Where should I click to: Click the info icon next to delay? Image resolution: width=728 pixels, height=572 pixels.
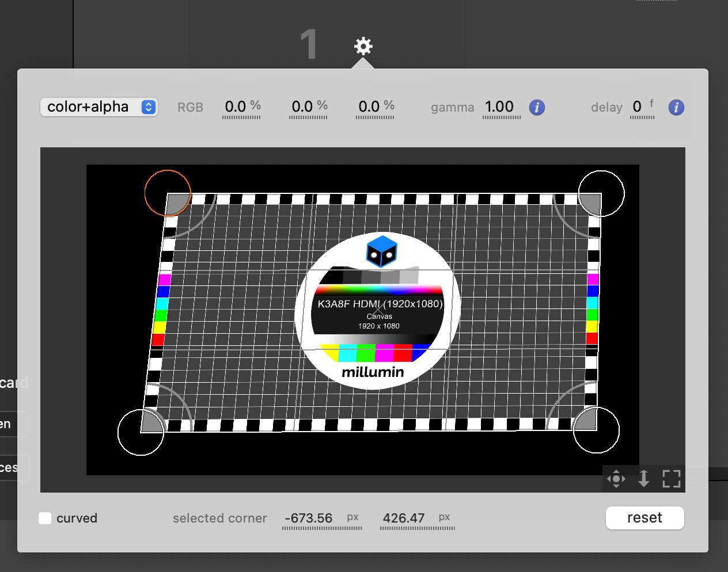(676, 108)
